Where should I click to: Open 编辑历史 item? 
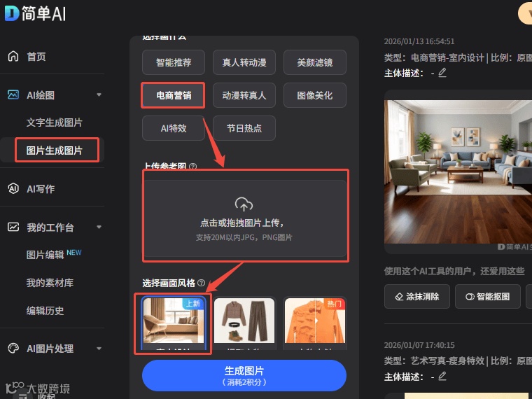[45, 311]
